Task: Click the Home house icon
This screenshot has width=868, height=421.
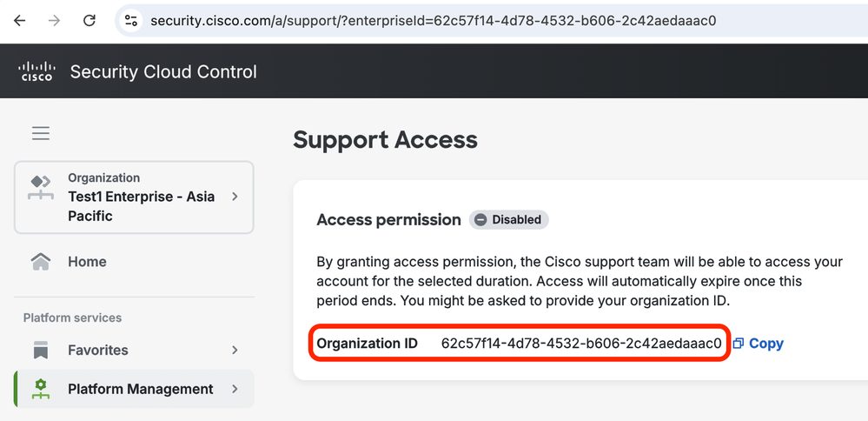Action: point(41,262)
